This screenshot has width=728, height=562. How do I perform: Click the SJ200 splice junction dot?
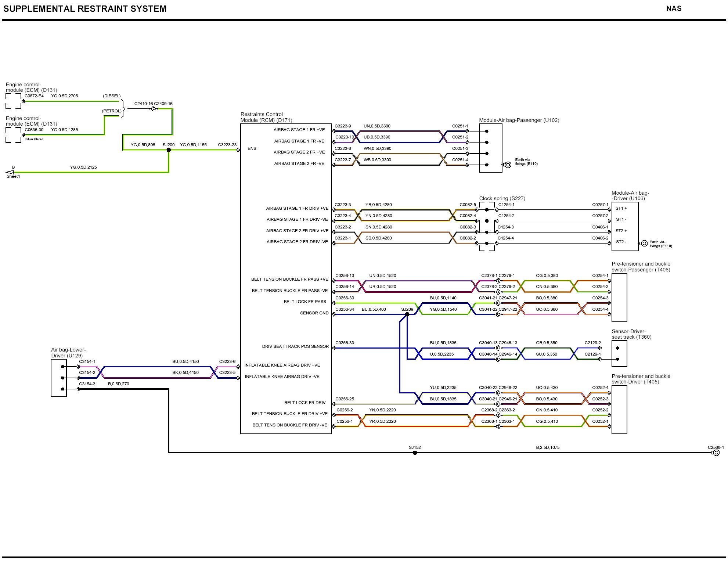(x=169, y=150)
